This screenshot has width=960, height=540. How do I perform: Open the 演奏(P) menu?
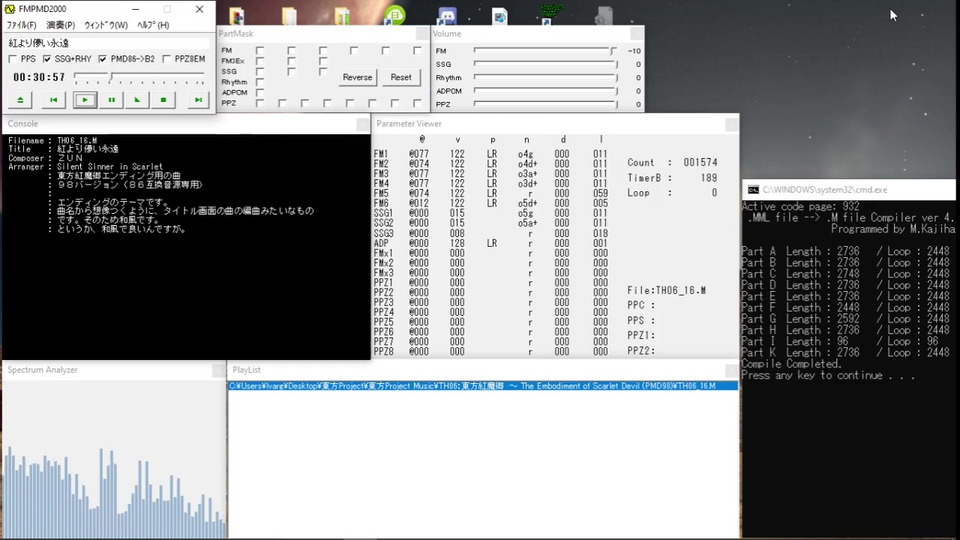[61, 25]
